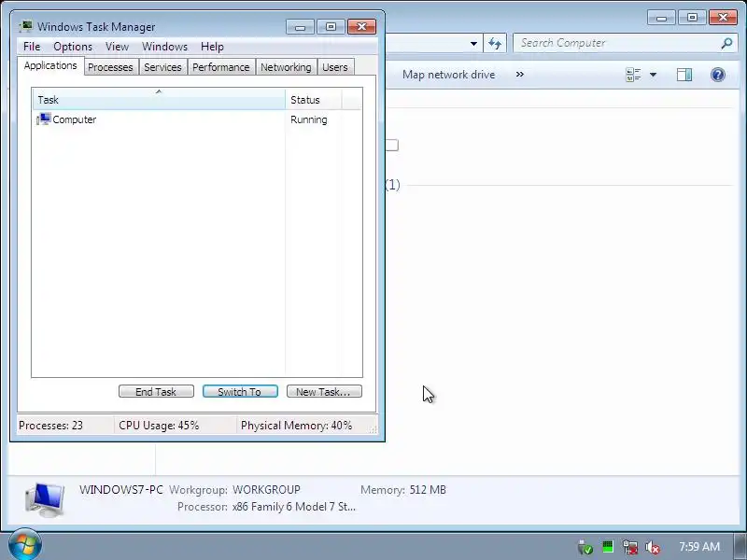
Task: Open the Help menu in Task Manager
Action: 212,47
